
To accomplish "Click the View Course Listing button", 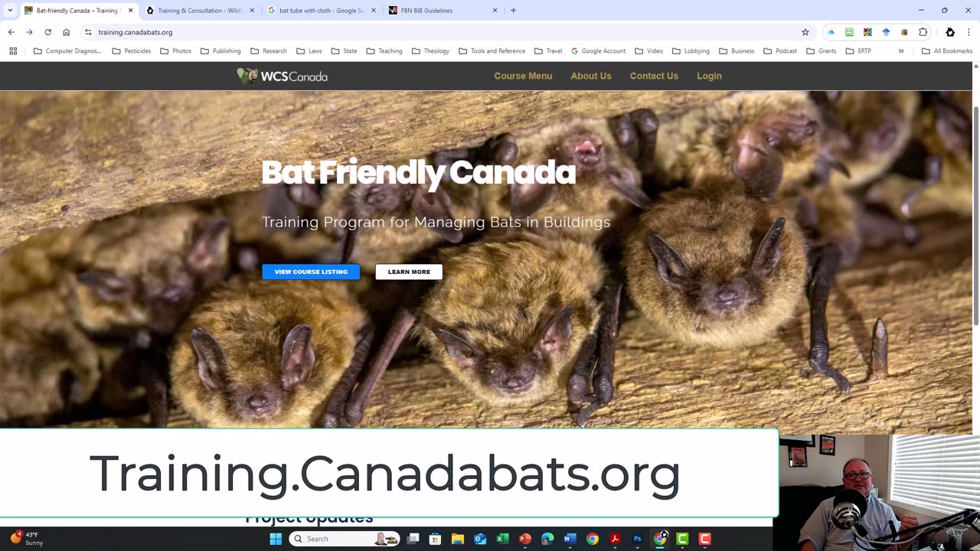I will pos(311,272).
